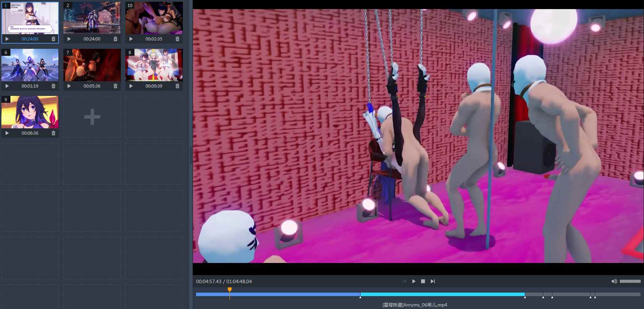Image resolution: width=644 pixels, height=309 pixels.
Task: Play clip 2 from the clip list
Action: point(69,39)
